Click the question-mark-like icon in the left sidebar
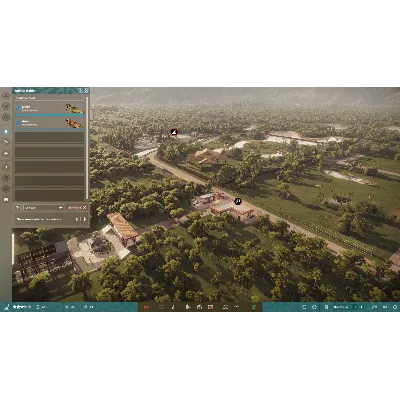Viewport: 400px width, 400px height. pos(6,167)
